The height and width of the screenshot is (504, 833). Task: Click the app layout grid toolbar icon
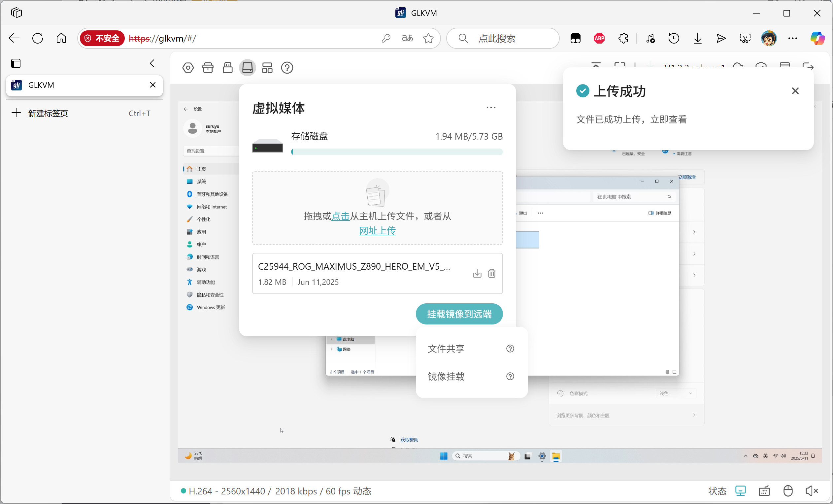[x=267, y=68]
